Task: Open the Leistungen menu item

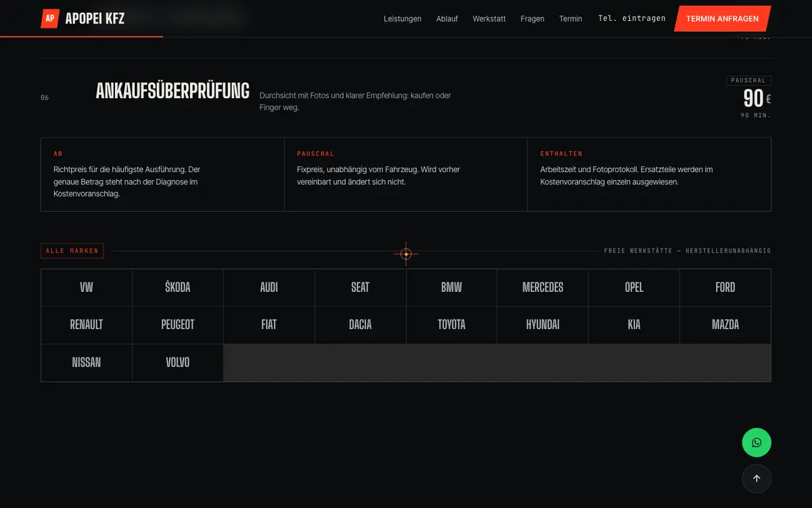Action: click(x=403, y=19)
